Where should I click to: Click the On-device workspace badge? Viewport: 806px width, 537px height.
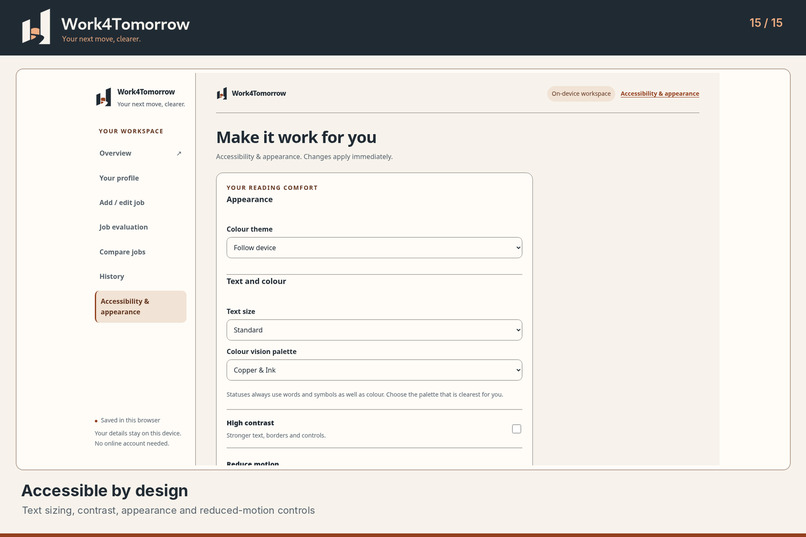(581, 94)
